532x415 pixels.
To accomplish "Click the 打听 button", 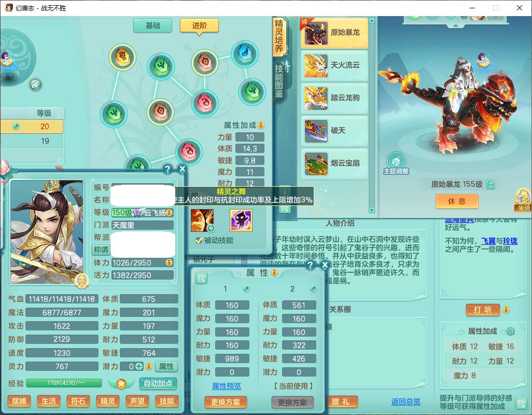I will [x=483, y=310].
